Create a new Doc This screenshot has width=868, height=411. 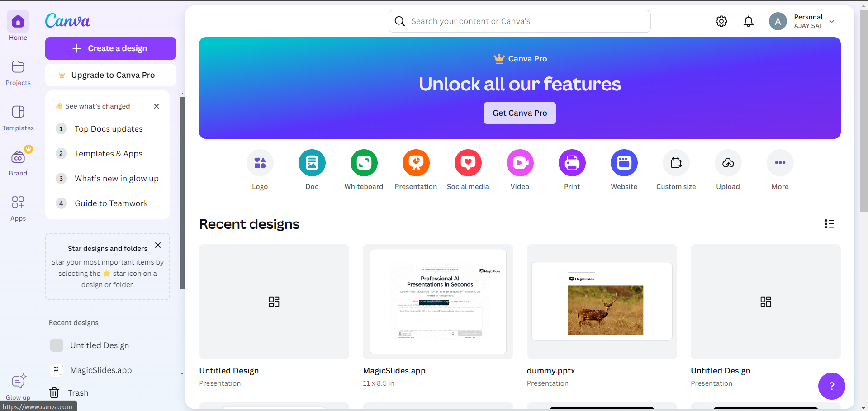(x=312, y=163)
